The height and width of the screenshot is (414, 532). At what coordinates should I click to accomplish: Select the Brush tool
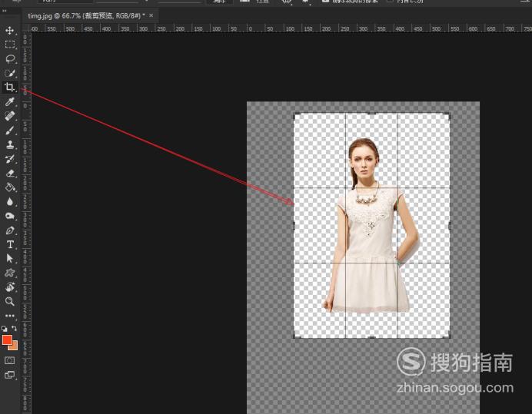point(9,131)
